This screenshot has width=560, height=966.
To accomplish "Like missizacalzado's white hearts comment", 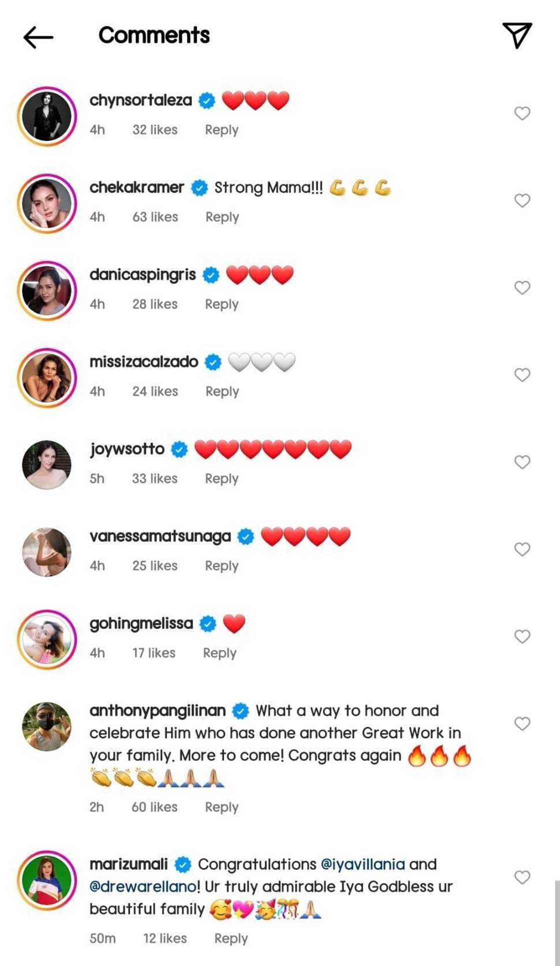I will (522, 375).
